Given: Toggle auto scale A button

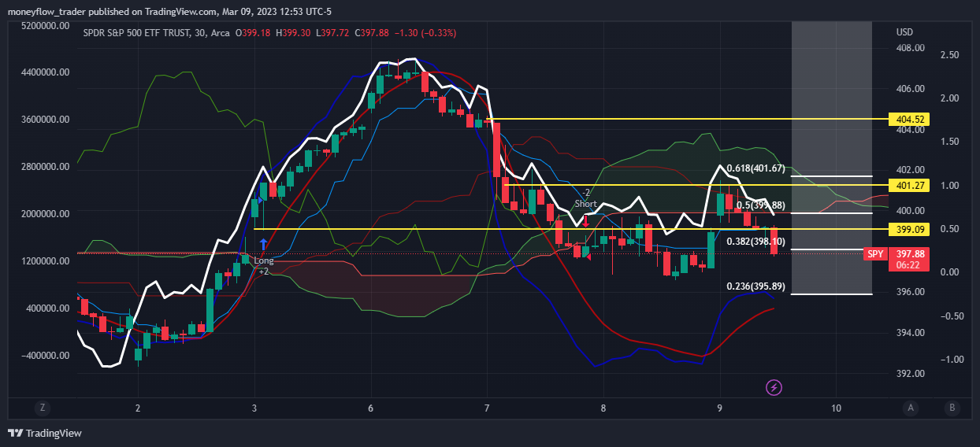Looking at the screenshot, I should click(x=911, y=408).
